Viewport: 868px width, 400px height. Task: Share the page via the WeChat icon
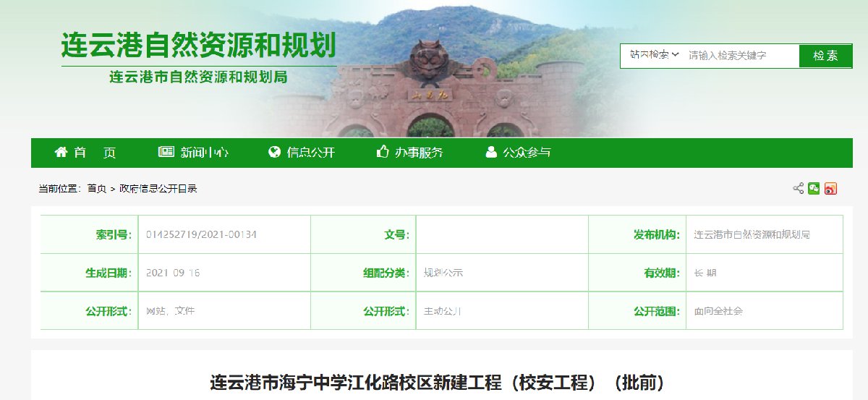[x=814, y=189]
